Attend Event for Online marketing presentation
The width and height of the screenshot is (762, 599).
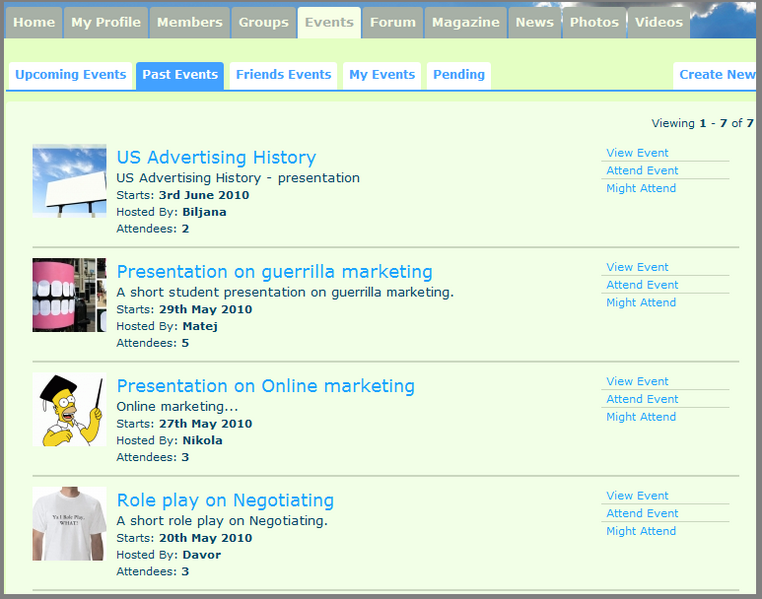click(642, 399)
